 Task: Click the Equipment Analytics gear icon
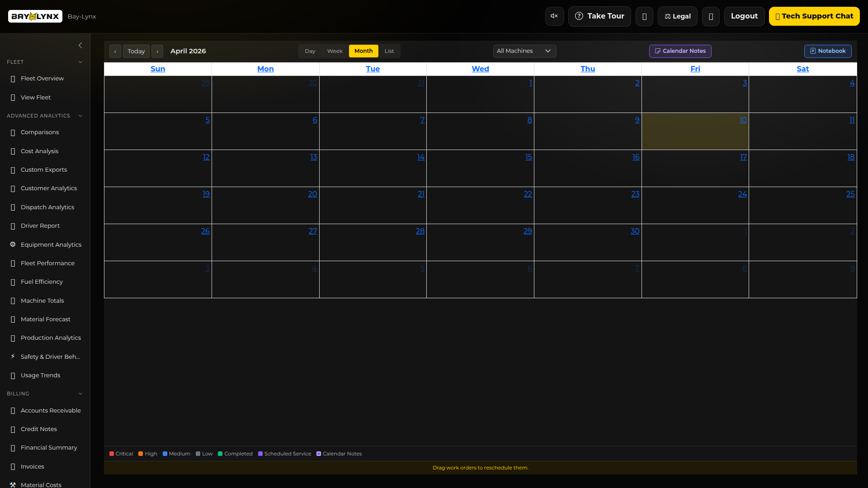pos(13,244)
